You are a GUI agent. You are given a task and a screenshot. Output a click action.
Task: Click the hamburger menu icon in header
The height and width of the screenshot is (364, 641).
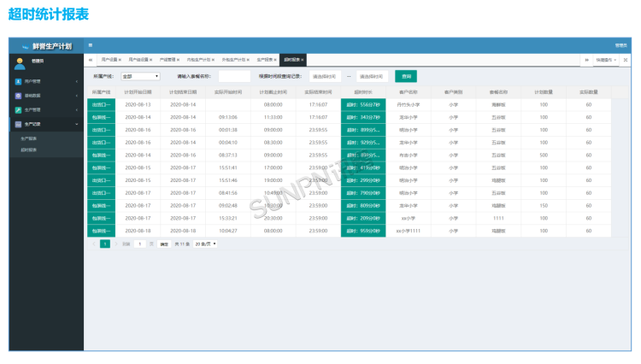[91, 45]
